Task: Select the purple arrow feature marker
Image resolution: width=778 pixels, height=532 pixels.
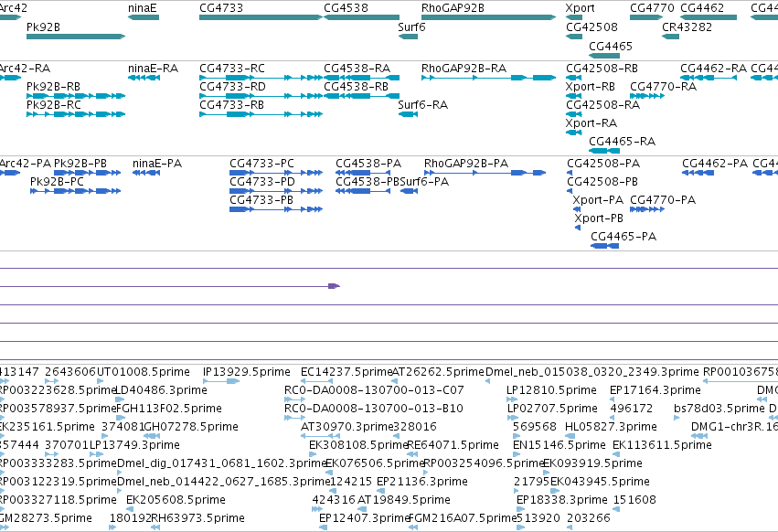Action: (334, 286)
